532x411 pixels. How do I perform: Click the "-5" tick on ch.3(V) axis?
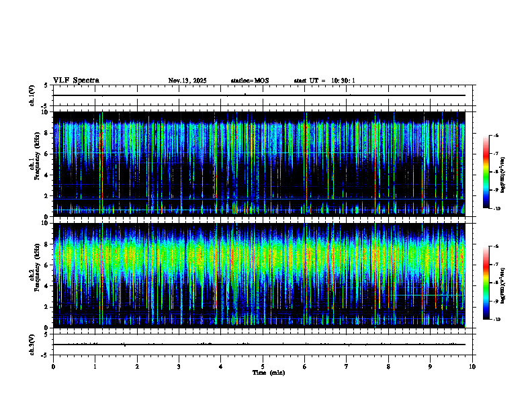[x=44, y=355]
